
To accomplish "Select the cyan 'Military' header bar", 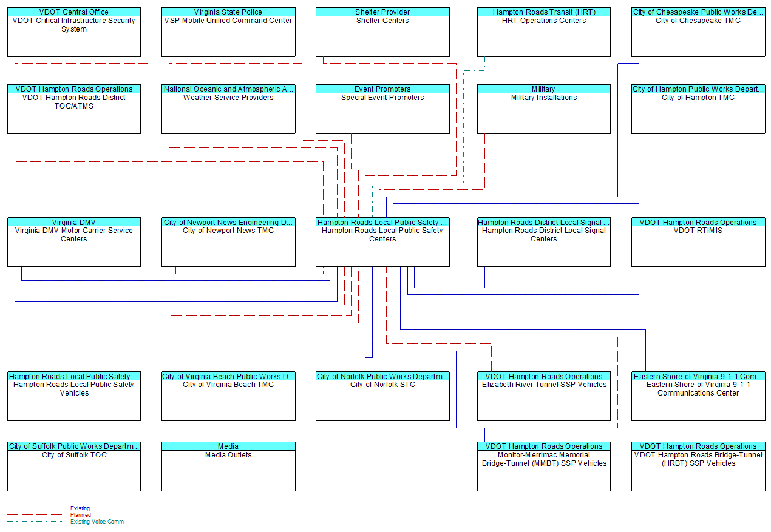I will click(x=544, y=89).
